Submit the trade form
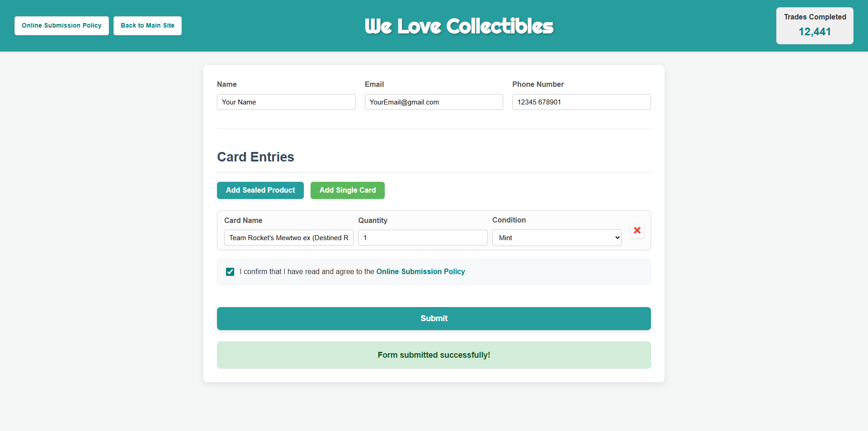 (434, 318)
